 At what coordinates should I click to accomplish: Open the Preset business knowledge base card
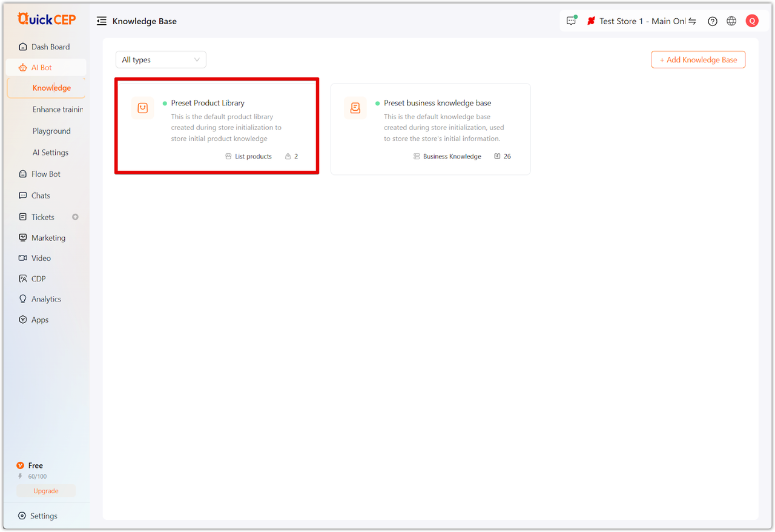pyautogui.click(x=430, y=129)
